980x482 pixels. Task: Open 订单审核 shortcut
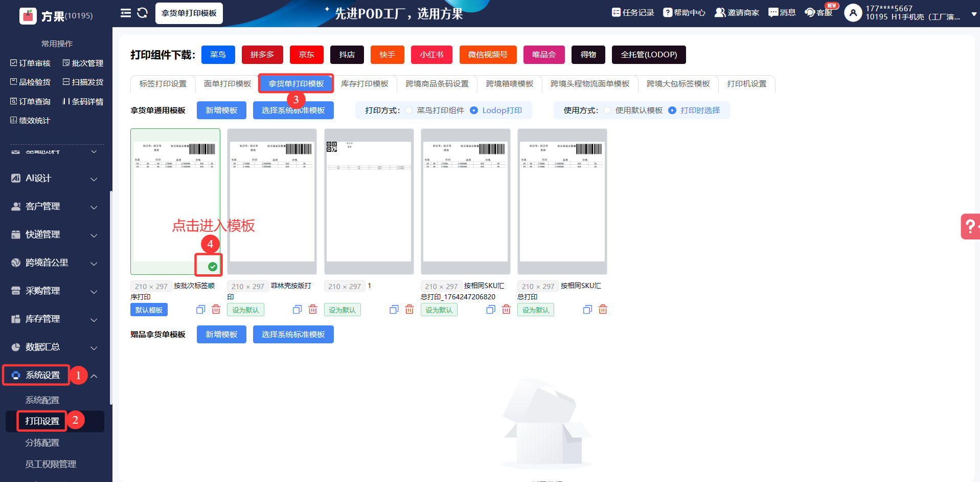31,63
